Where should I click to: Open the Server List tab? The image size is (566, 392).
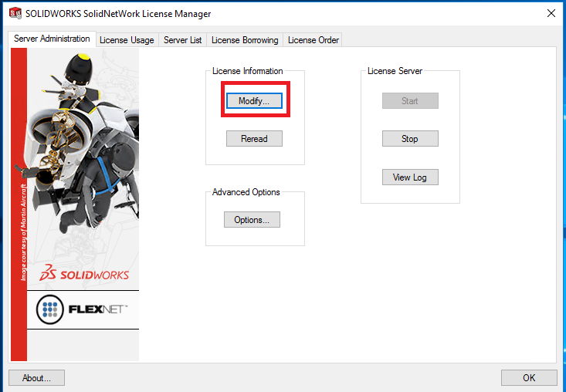[183, 40]
